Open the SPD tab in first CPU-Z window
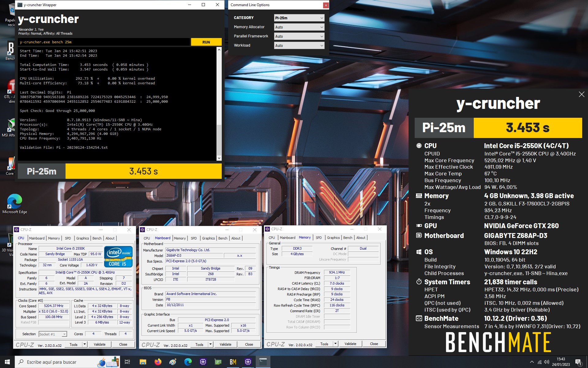This screenshot has height=368, width=588. [68, 238]
